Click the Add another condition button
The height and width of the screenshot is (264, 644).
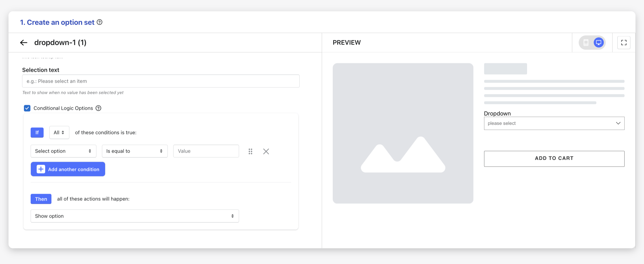[68, 169]
